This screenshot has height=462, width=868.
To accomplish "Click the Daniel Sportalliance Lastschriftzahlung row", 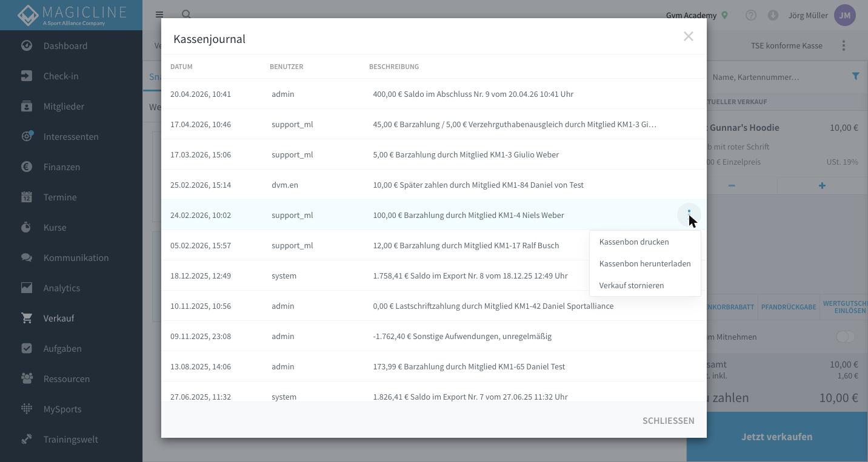I will [434, 306].
